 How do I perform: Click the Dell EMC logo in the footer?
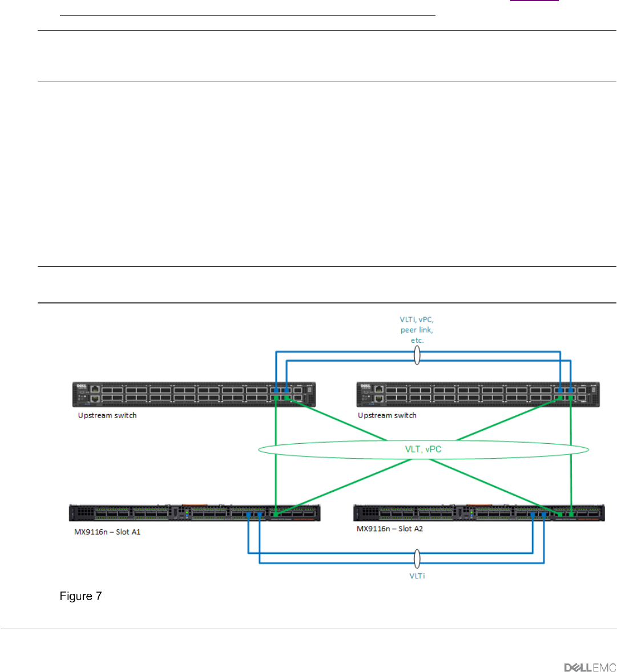coord(590,667)
